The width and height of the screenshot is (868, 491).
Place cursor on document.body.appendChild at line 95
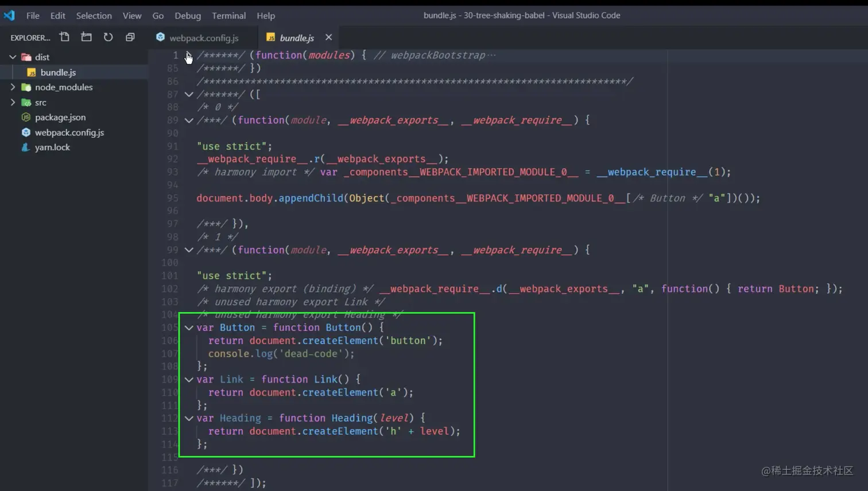pyautogui.click(x=270, y=198)
